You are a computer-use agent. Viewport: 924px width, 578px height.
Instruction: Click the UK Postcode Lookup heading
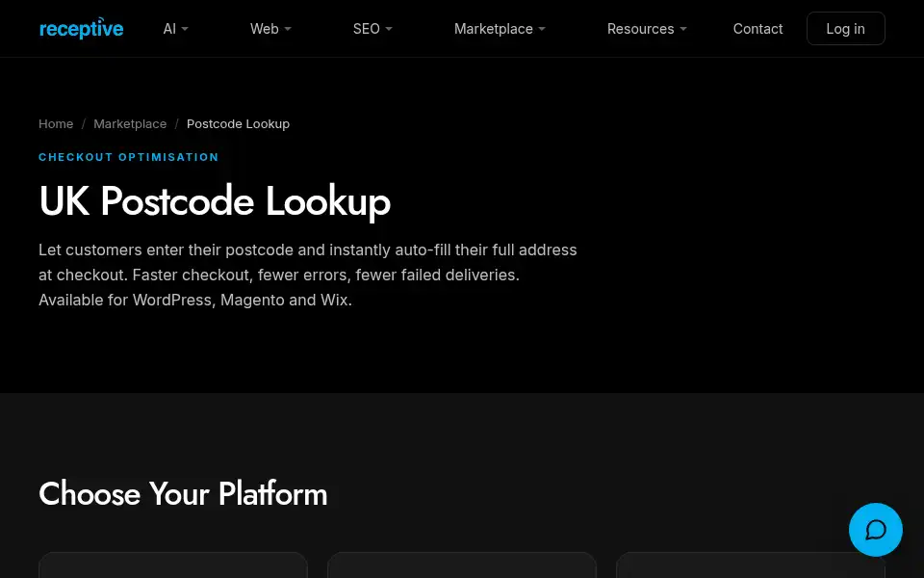point(215,201)
